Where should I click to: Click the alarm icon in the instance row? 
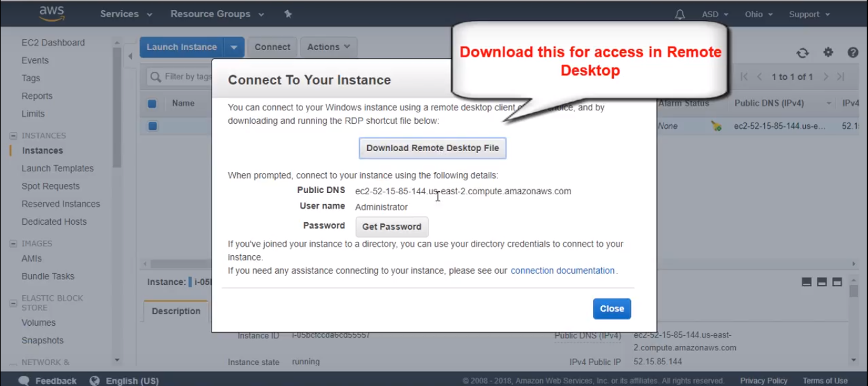pos(716,126)
